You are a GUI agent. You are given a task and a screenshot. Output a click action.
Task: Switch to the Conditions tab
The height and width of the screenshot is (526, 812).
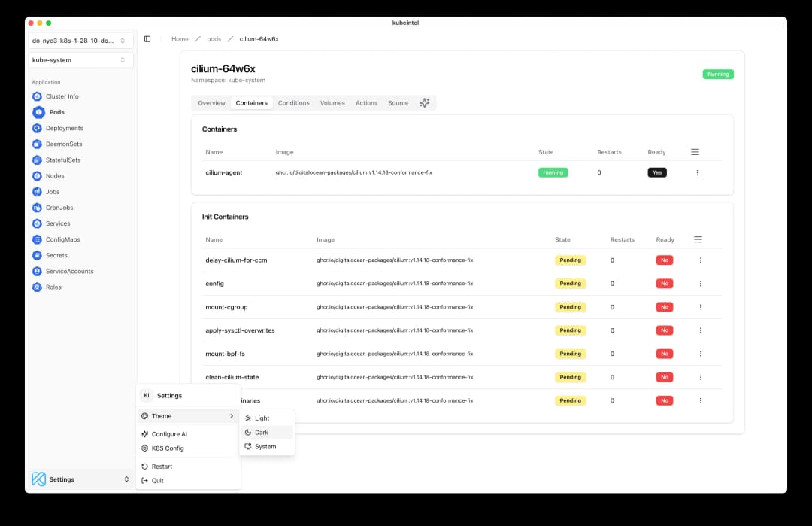pyautogui.click(x=293, y=102)
